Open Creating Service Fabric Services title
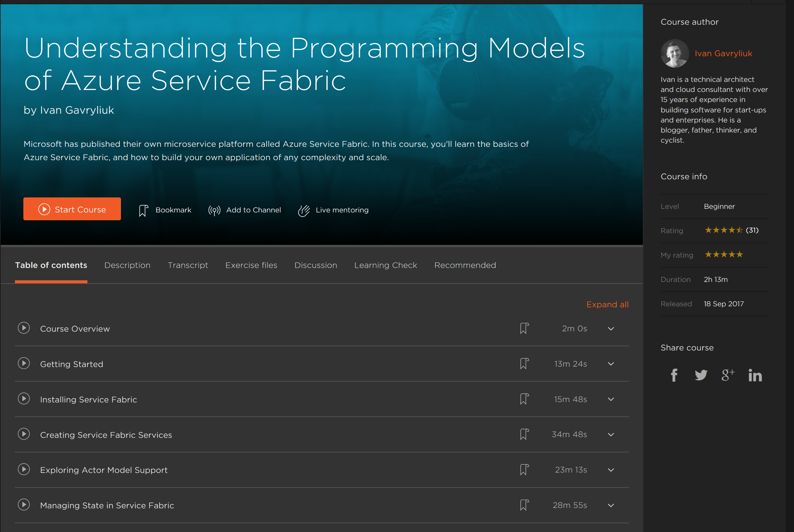Screen dimensions: 794x532 (x=106, y=435)
